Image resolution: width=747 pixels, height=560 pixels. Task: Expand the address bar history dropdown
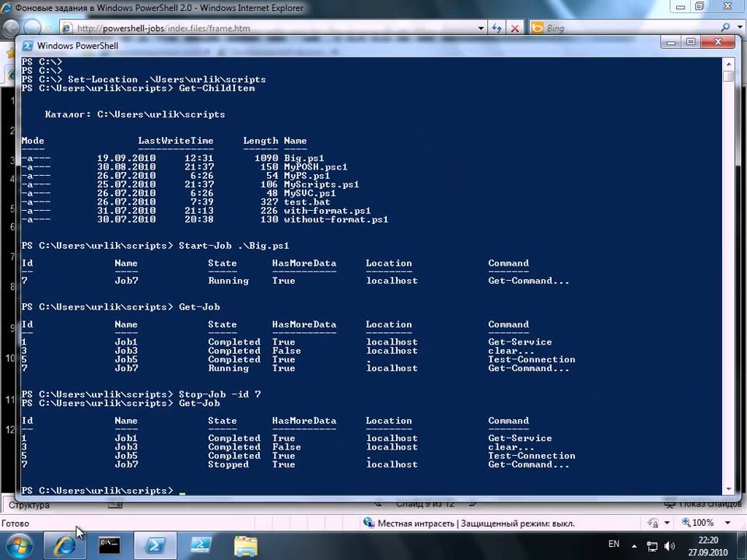point(481,28)
